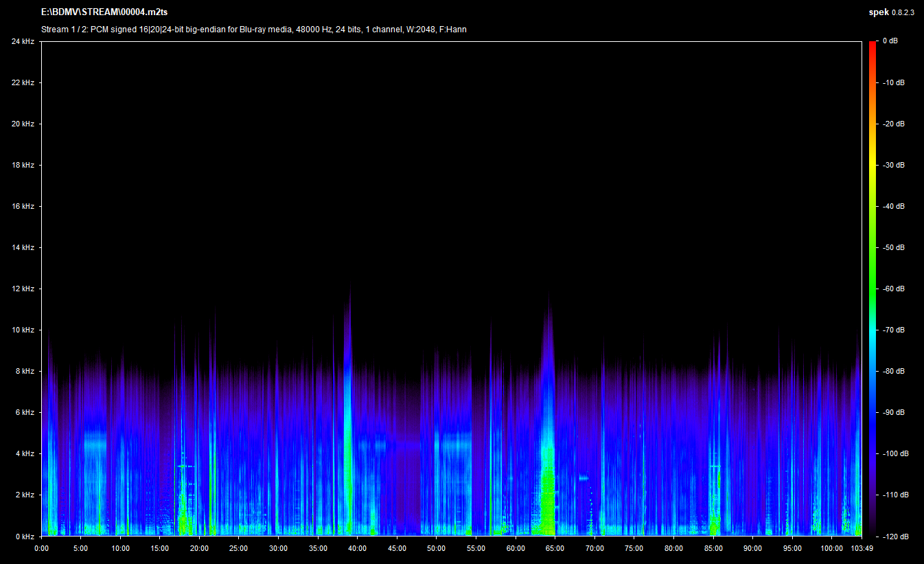
Task: Click the 40:00 time axis marker
Action: click(x=358, y=548)
